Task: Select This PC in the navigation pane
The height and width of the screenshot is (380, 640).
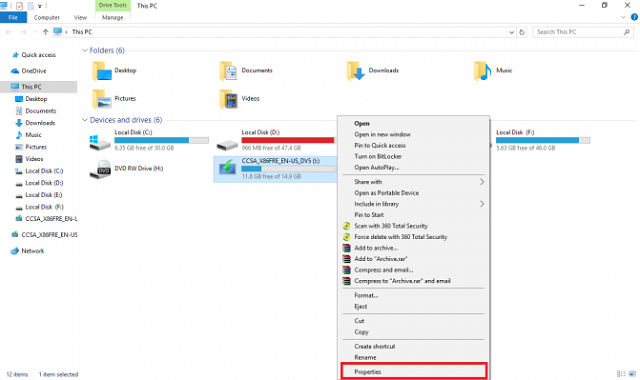Action: tap(38, 87)
